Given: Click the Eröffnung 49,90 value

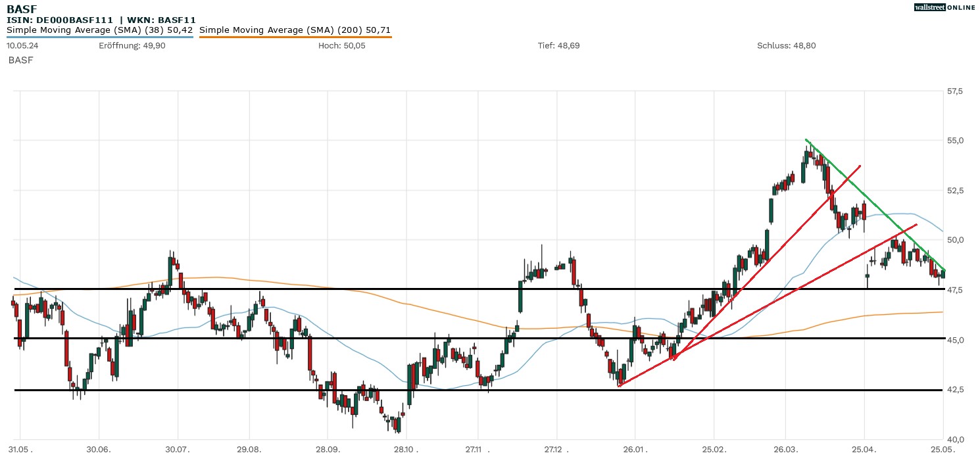Looking at the screenshot, I should click(122, 45).
